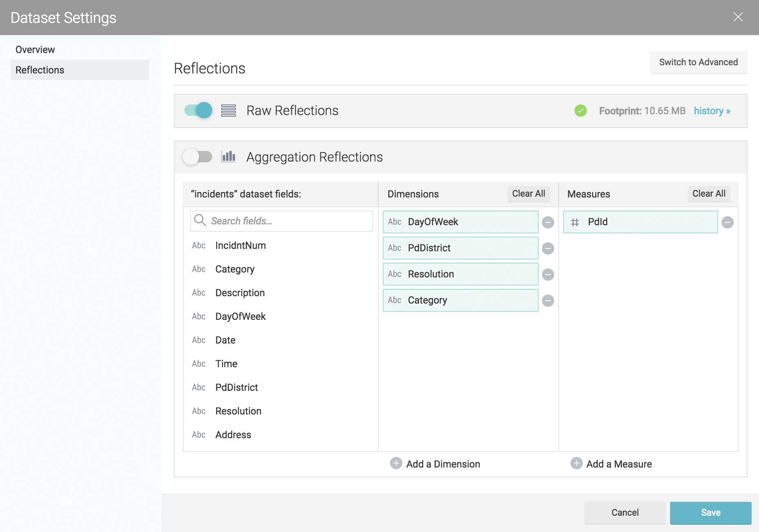Disable the Raw Reflections toggle
This screenshot has height=532, width=759.
[x=198, y=111]
